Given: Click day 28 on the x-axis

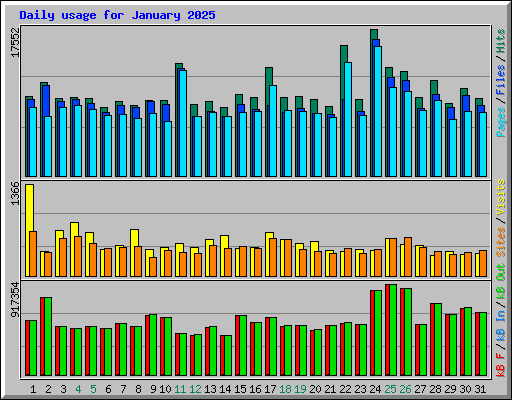Looking at the screenshot, I should tap(435, 389).
